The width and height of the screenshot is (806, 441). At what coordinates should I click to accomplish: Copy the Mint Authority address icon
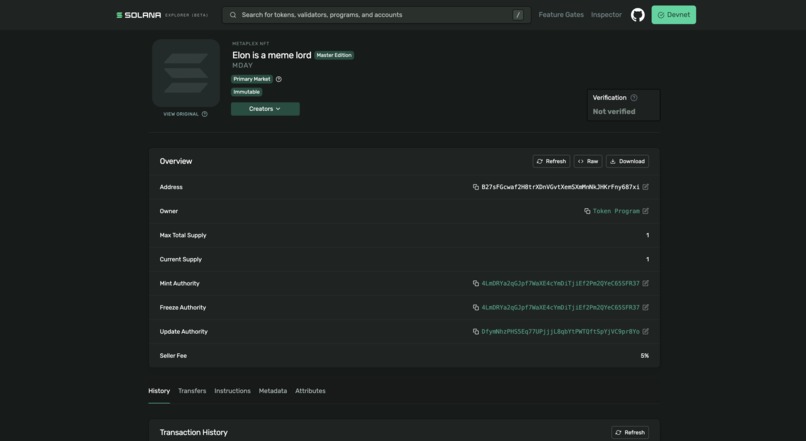[475, 283]
